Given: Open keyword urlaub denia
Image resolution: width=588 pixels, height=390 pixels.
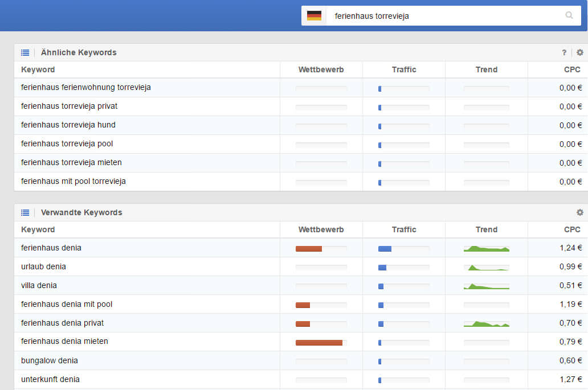Looking at the screenshot, I should point(43,266).
